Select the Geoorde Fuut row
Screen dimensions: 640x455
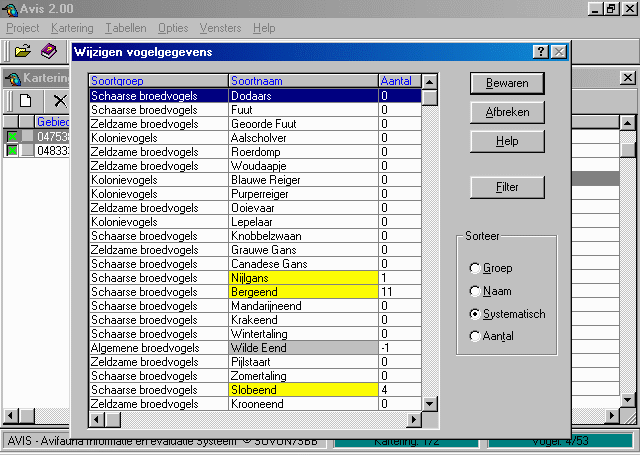(255, 124)
